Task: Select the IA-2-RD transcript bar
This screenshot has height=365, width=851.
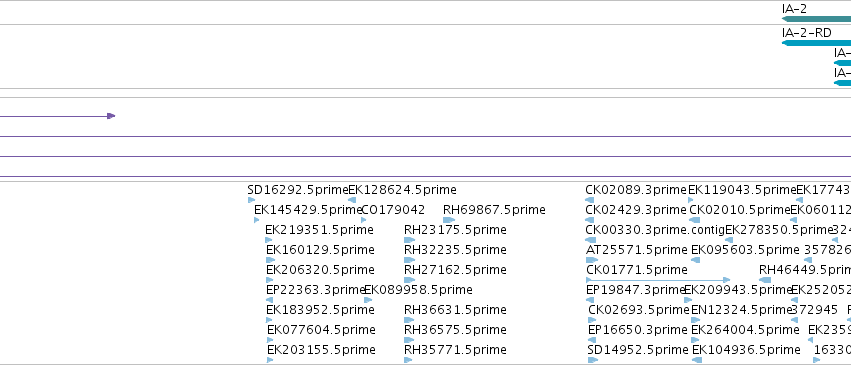Action: [816, 43]
